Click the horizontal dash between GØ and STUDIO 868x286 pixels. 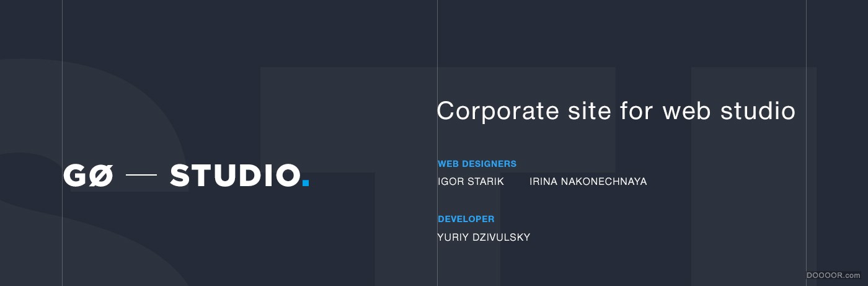click(141, 176)
